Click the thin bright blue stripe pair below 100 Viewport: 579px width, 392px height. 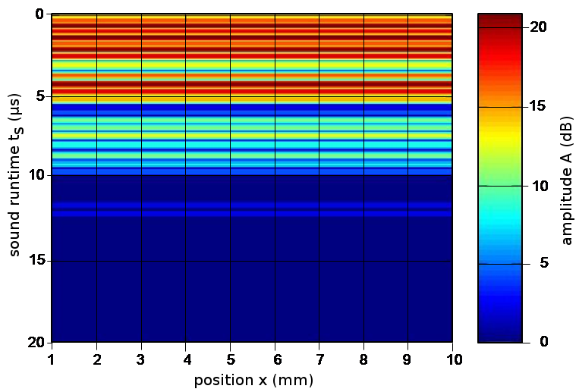click(252, 209)
